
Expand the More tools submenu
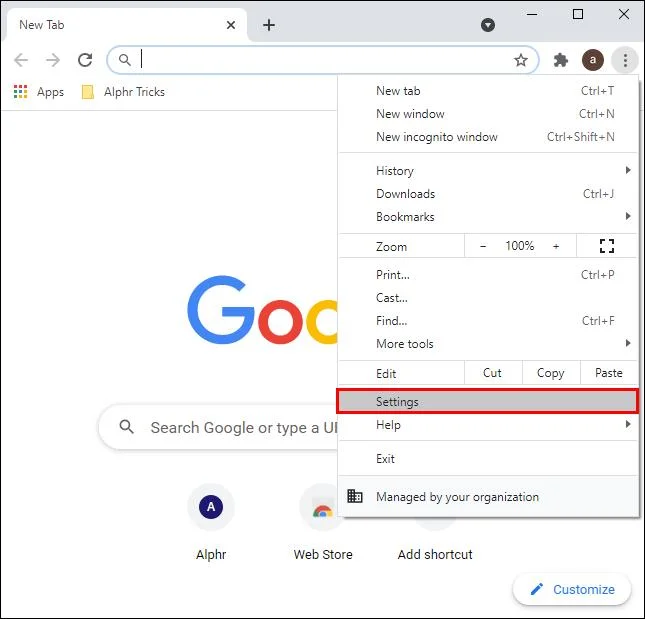click(488, 343)
